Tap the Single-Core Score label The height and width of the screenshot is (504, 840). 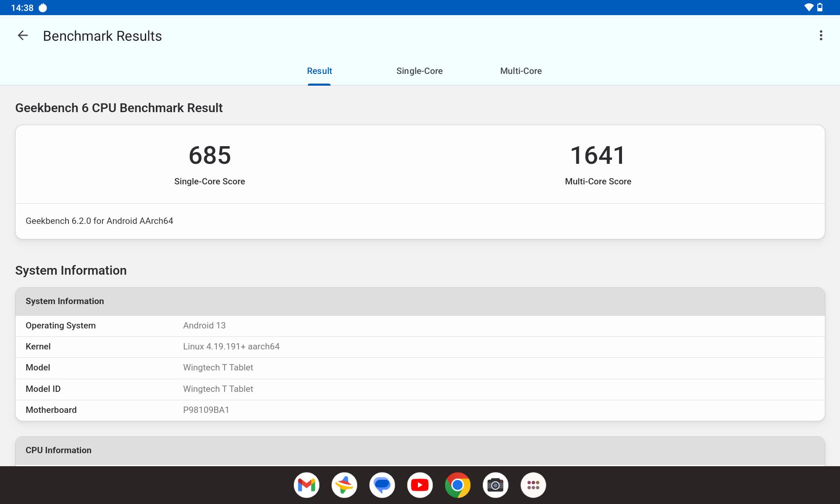[210, 181]
